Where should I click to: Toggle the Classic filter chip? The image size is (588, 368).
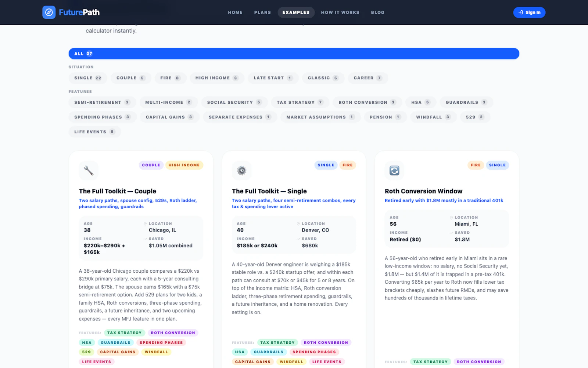click(323, 78)
